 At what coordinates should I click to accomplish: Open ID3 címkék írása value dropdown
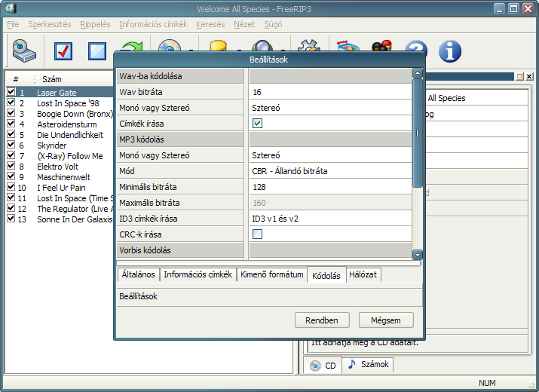330,219
